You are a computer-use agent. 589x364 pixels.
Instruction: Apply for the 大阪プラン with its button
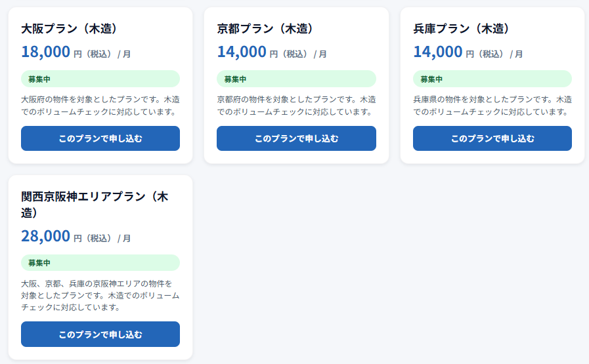[100, 138]
